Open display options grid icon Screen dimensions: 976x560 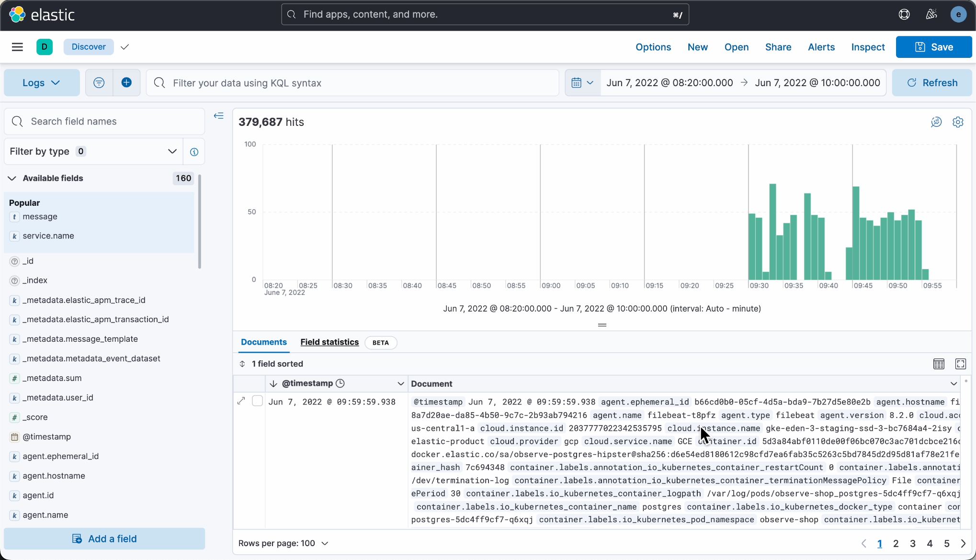click(x=939, y=364)
